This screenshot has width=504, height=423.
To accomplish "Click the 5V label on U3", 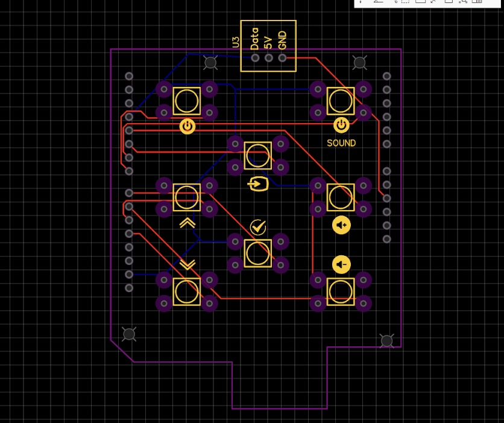I will coord(268,43).
